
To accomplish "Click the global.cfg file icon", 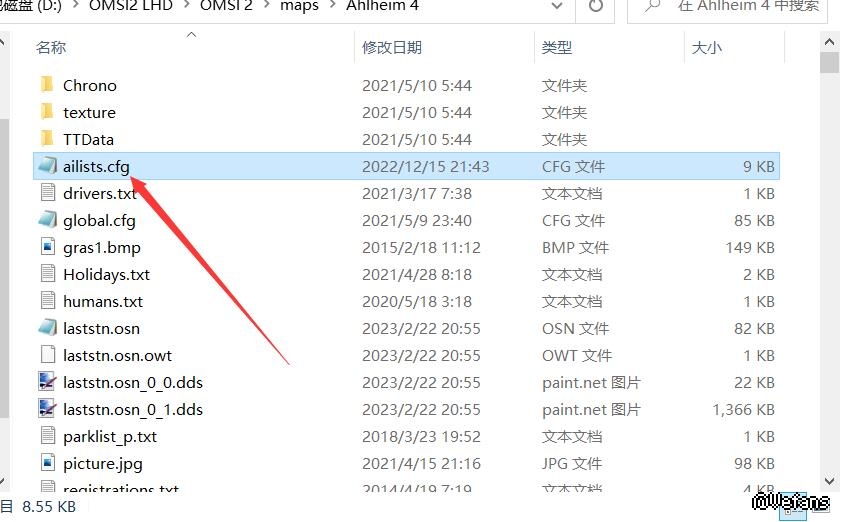I will (47, 220).
